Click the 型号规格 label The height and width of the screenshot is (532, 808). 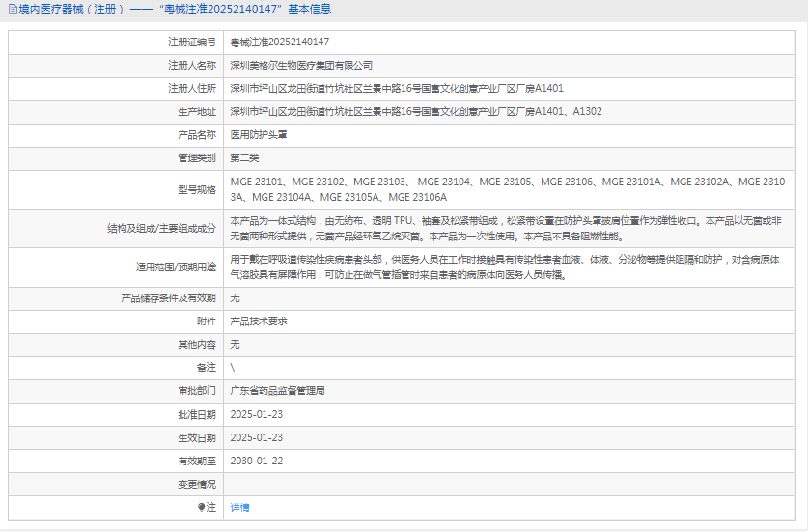197,189
